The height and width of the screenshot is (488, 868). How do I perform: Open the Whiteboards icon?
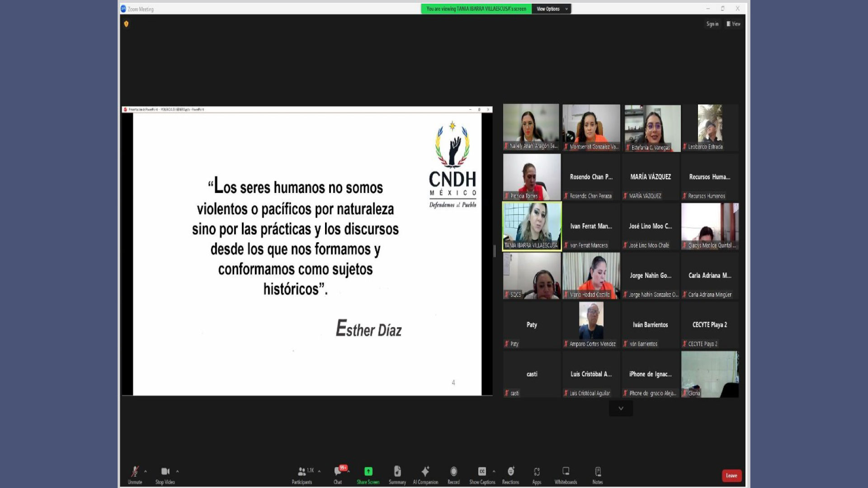coord(566,472)
